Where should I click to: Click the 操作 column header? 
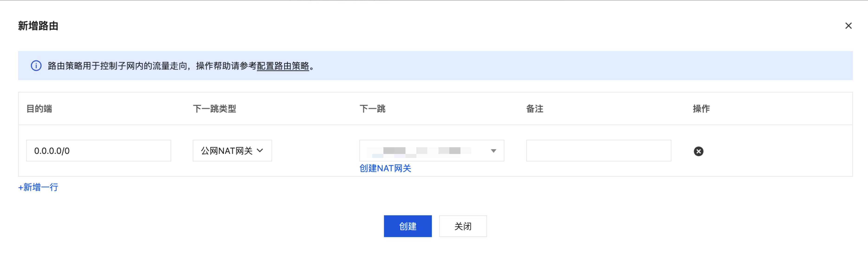[701, 109]
